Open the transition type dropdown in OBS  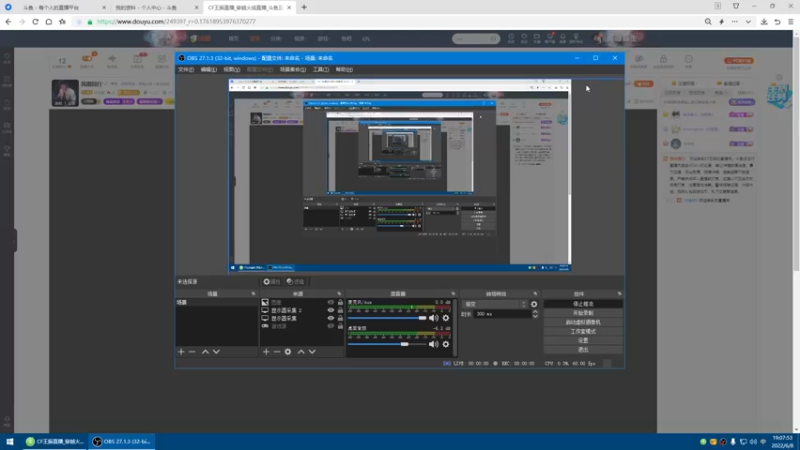pyautogui.click(x=495, y=304)
